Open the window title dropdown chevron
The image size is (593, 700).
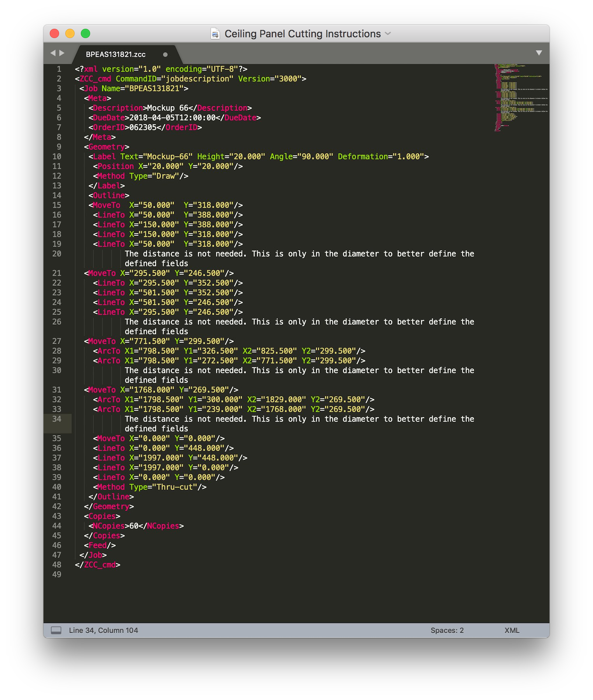point(388,34)
